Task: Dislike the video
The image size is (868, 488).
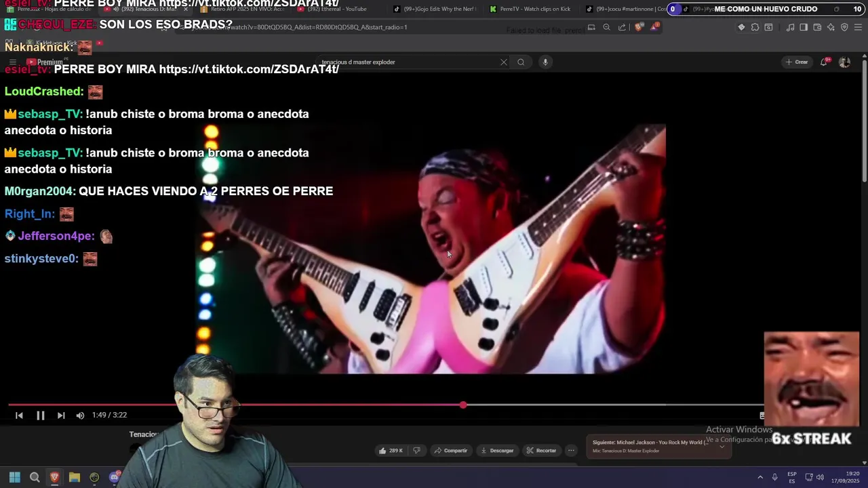Action: click(417, 451)
